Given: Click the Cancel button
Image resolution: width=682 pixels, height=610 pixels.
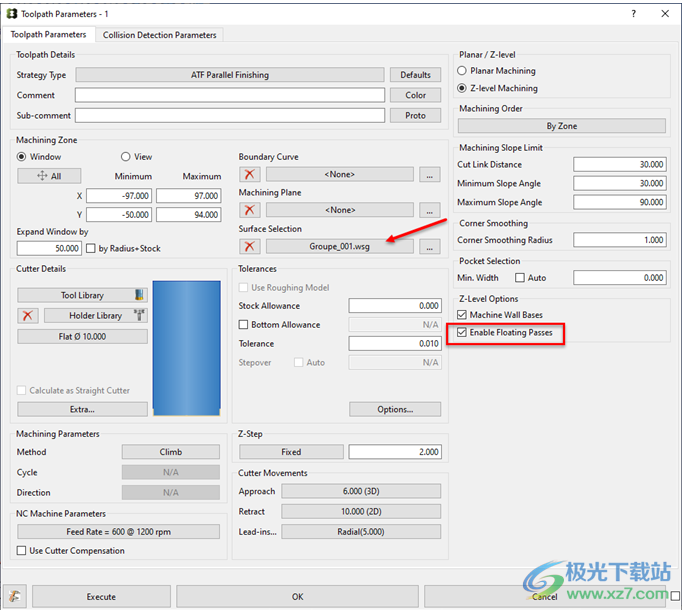Looking at the screenshot, I should [x=545, y=597].
